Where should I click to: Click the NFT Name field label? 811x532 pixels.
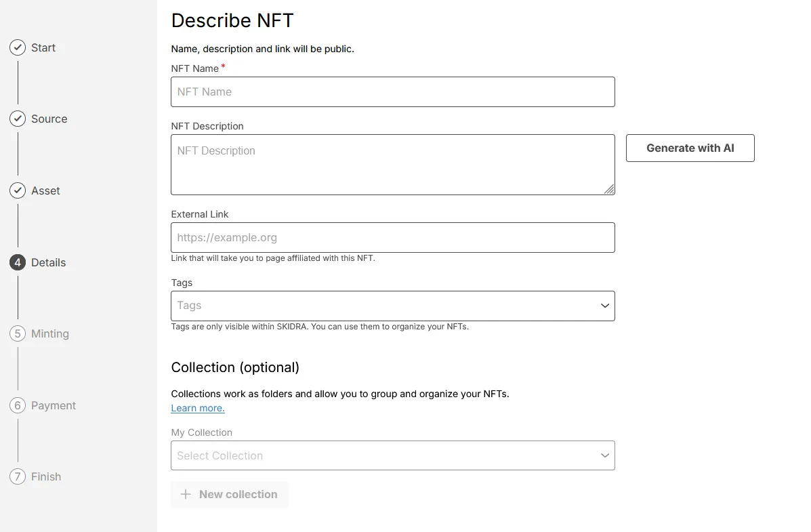click(x=195, y=68)
